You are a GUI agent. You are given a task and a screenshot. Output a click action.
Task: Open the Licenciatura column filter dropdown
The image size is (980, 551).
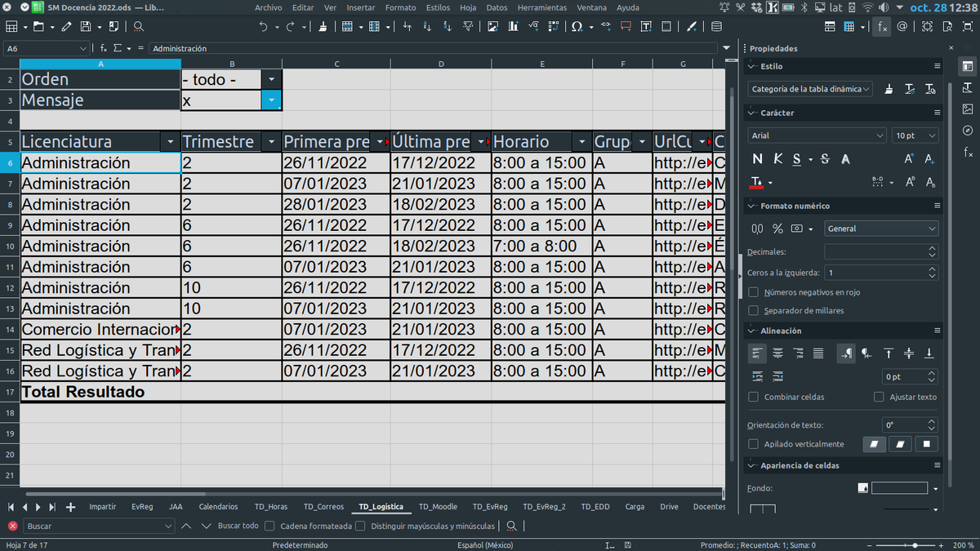click(170, 142)
